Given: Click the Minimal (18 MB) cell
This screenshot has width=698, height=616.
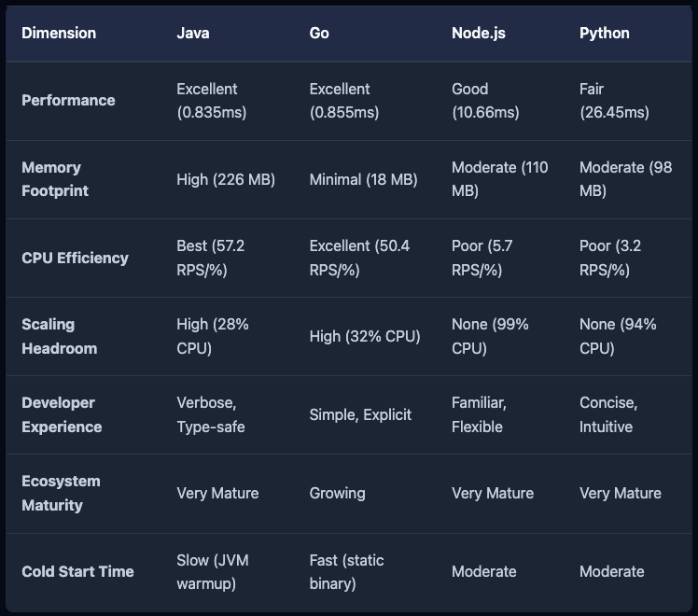Looking at the screenshot, I should [363, 179].
